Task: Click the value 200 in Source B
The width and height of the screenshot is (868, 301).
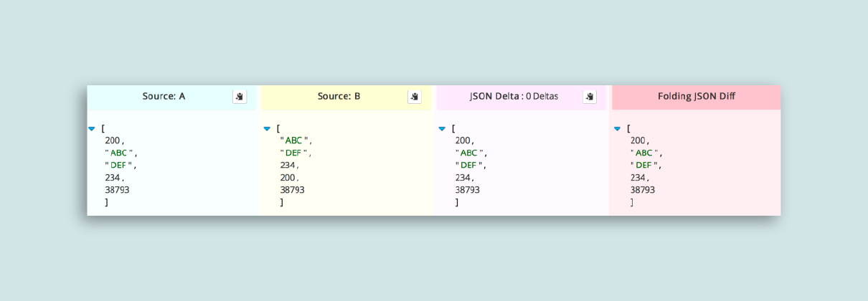Action: tap(288, 178)
